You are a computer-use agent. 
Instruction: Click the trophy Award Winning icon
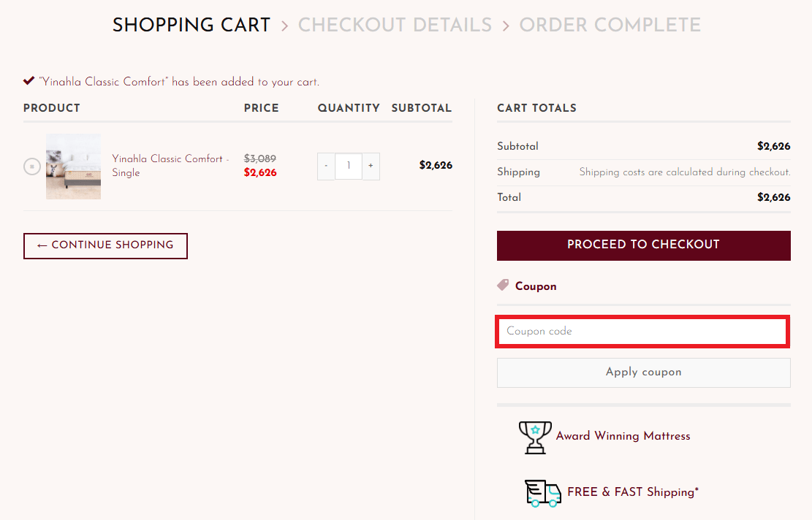click(x=535, y=437)
